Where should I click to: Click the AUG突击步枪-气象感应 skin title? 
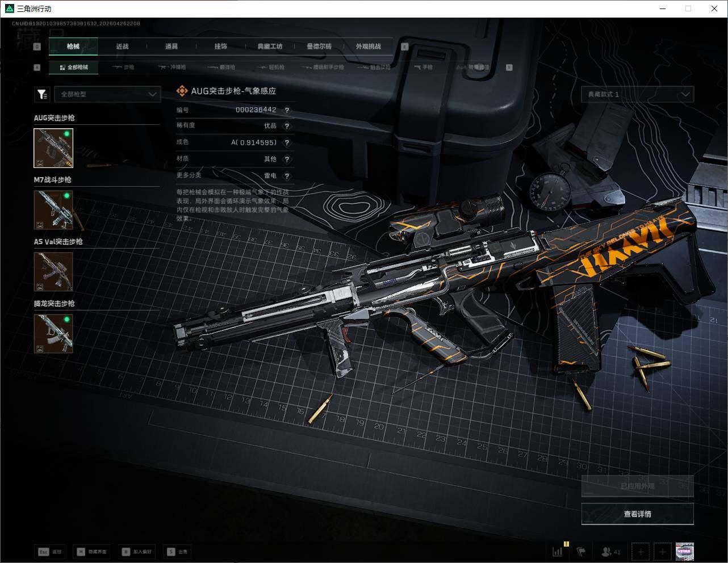[233, 91]
